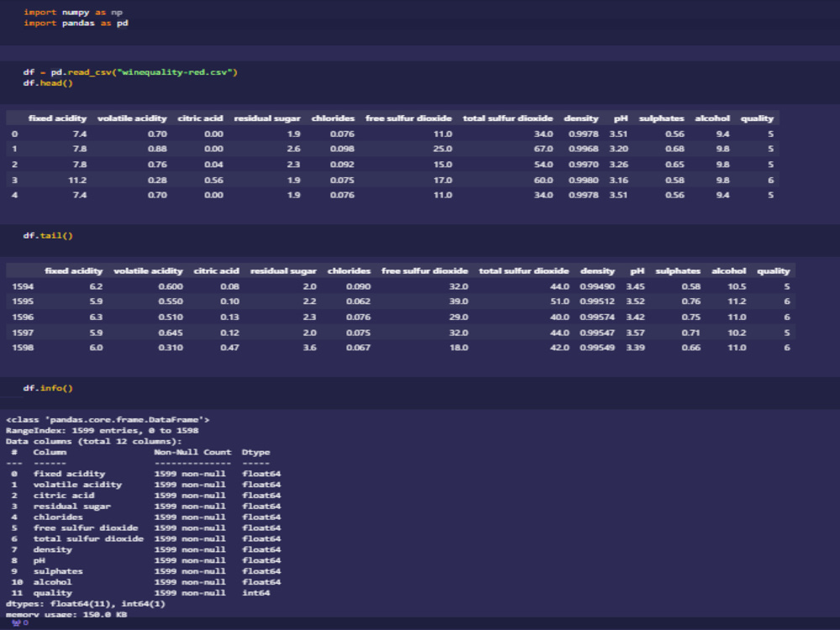
Task: Click free sulfur dioxide value "39.0"
Action: pos(459,302)
